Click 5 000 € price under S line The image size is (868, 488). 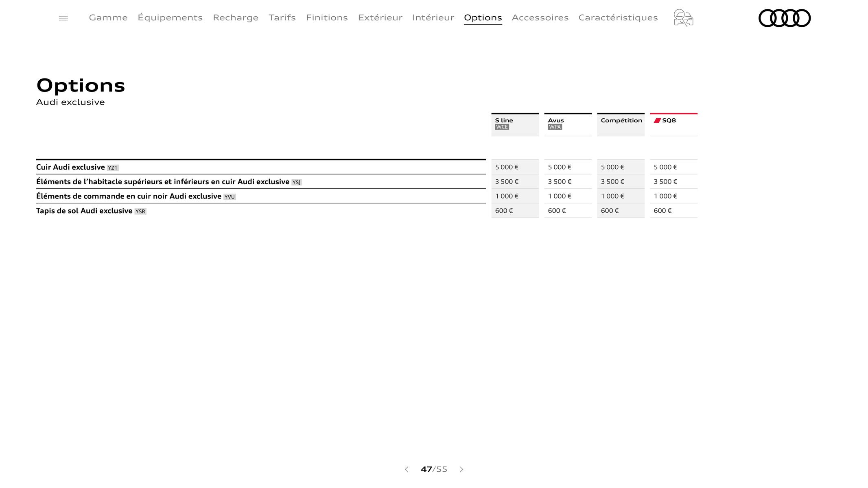507,167
